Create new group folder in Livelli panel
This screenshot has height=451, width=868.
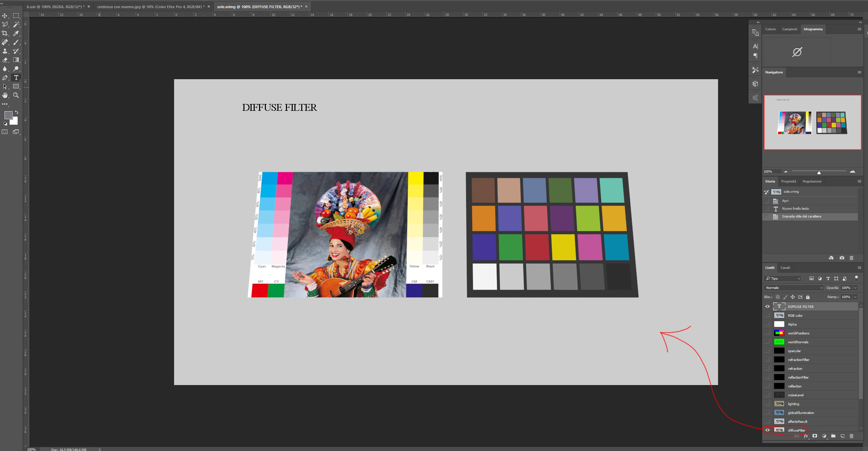coord(833,436)
